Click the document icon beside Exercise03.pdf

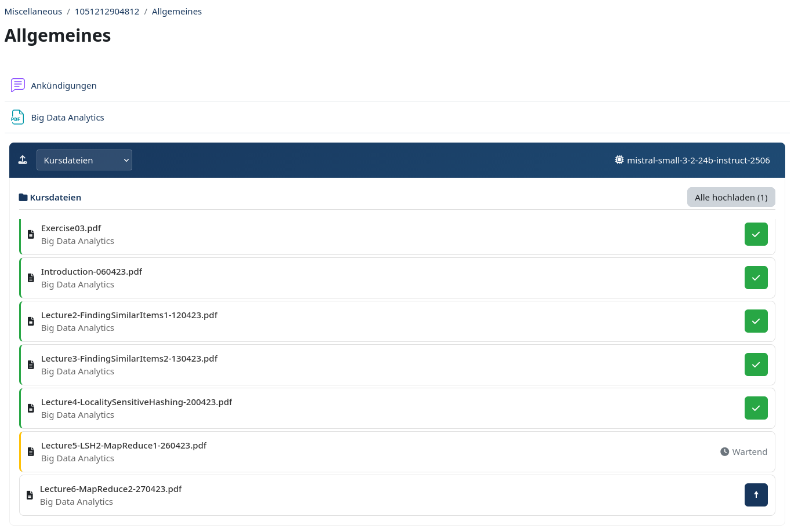pos(31,234)
